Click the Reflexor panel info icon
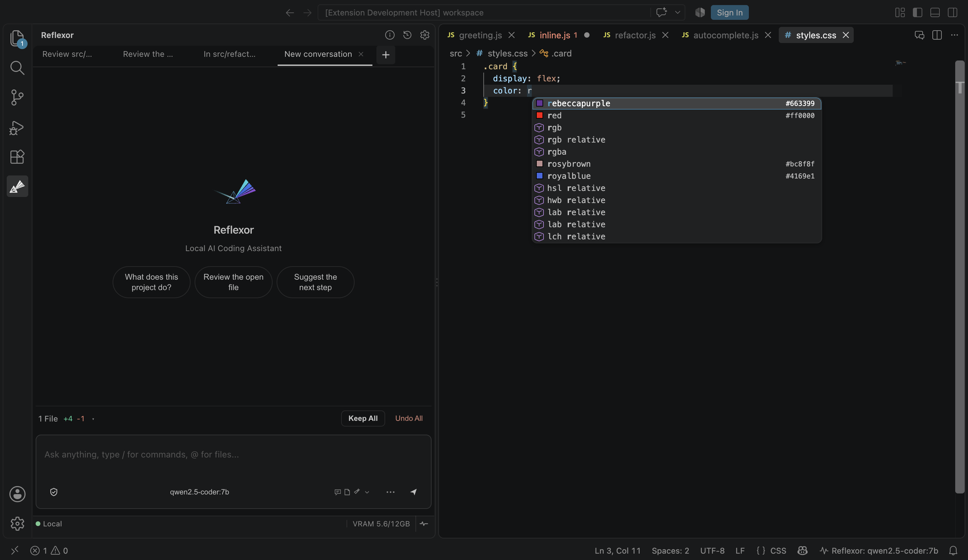 (x=390, y=35)
